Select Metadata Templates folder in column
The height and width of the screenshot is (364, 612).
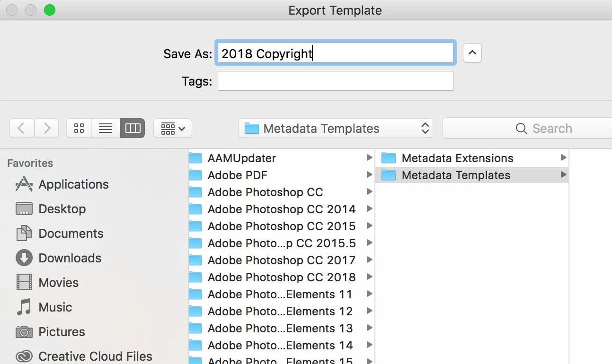pos(472,175)
